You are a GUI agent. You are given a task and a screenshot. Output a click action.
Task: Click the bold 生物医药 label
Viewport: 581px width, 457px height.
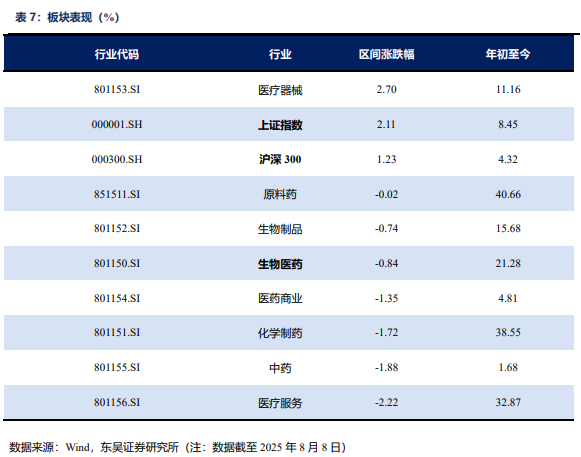tap(280, 264)
